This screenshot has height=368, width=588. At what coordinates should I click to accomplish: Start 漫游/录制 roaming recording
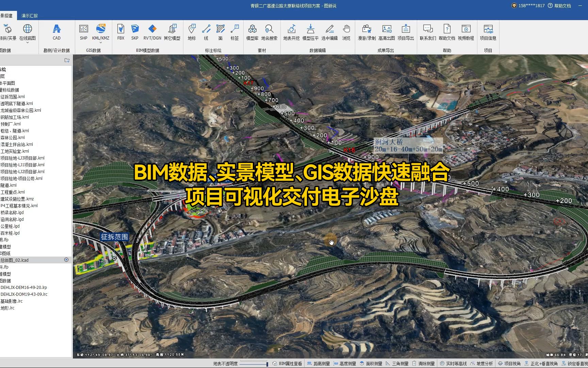[367, 32]
